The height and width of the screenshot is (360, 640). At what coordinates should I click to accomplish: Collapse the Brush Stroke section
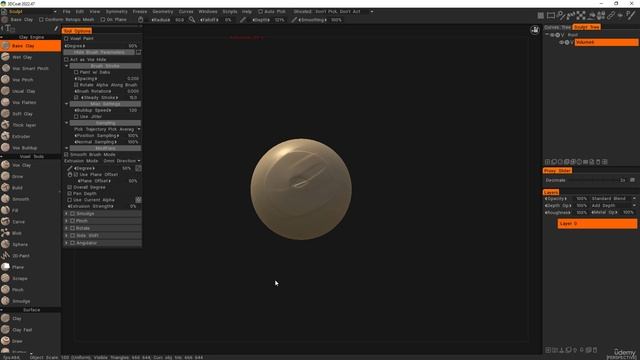coord(67,66)
